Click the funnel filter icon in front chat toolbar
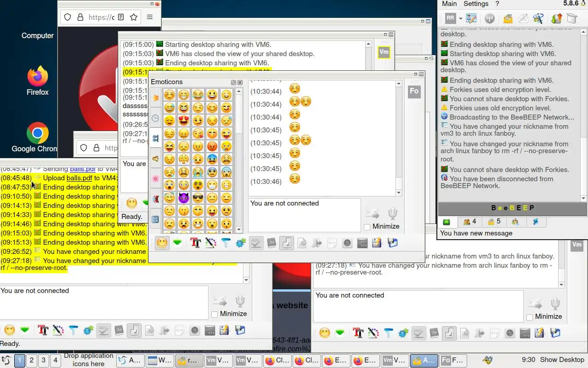 (x=226, y=243)
